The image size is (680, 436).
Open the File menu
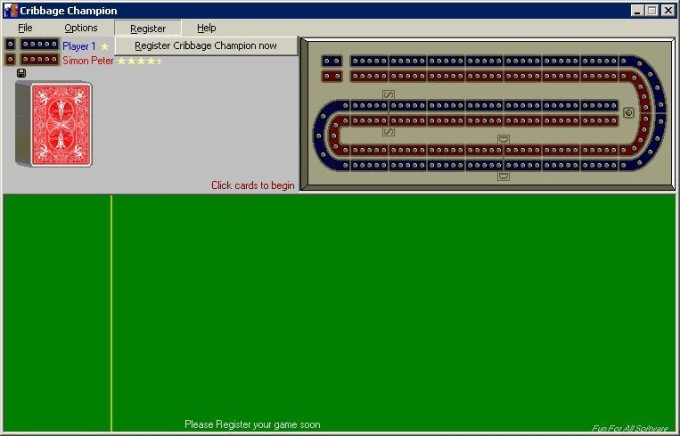25,28
